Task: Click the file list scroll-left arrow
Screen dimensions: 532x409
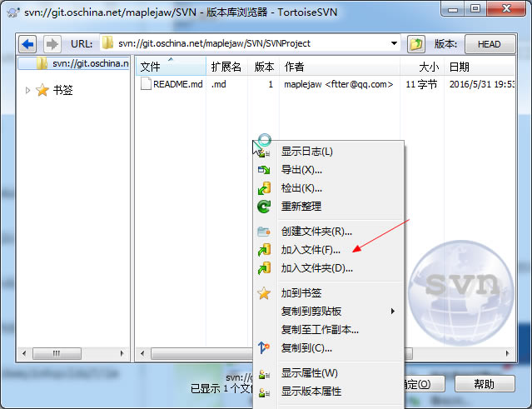Action: [142, 354]
